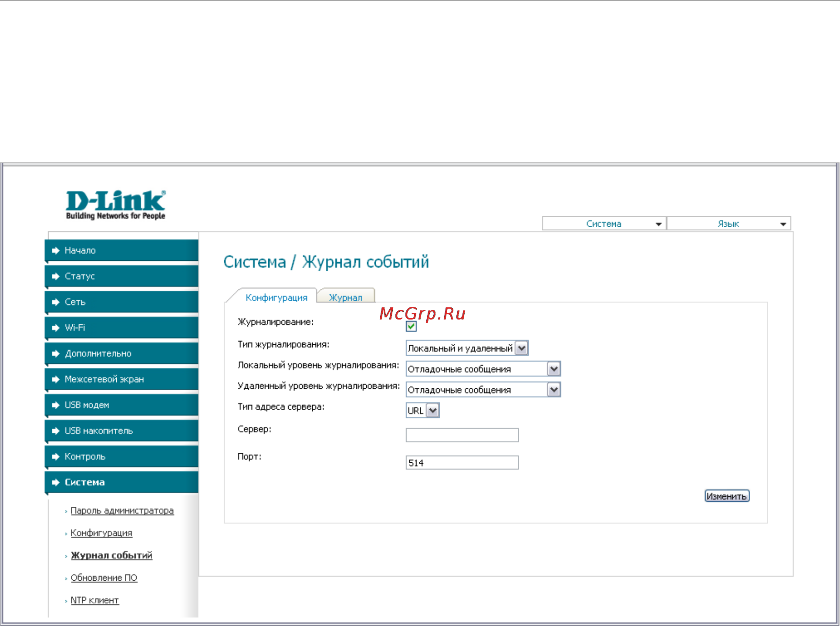The width and height of the screenshot is (840, 626).
Task: Open the USB модем menu section
Action: [x=121, y=405]
